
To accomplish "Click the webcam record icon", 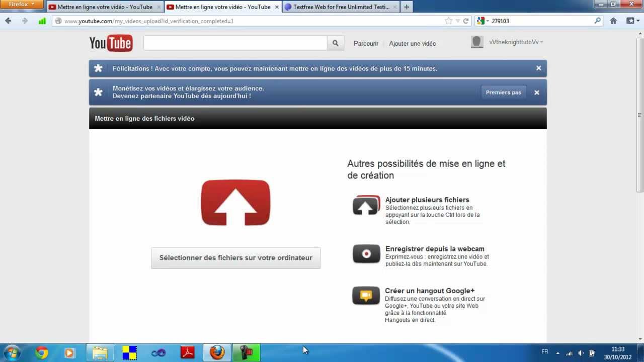I will [x=366, y=254].
